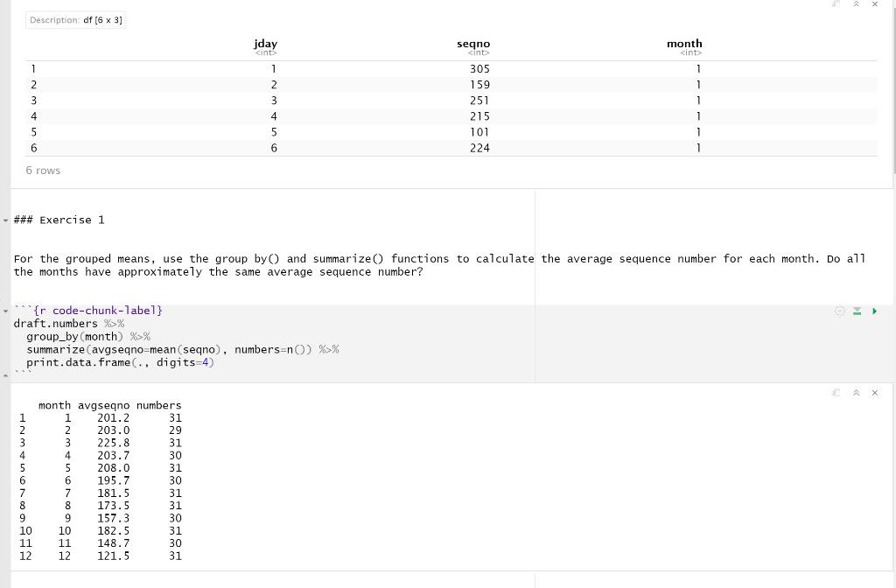Click the chunk end fold arrow

pos(5,375)
